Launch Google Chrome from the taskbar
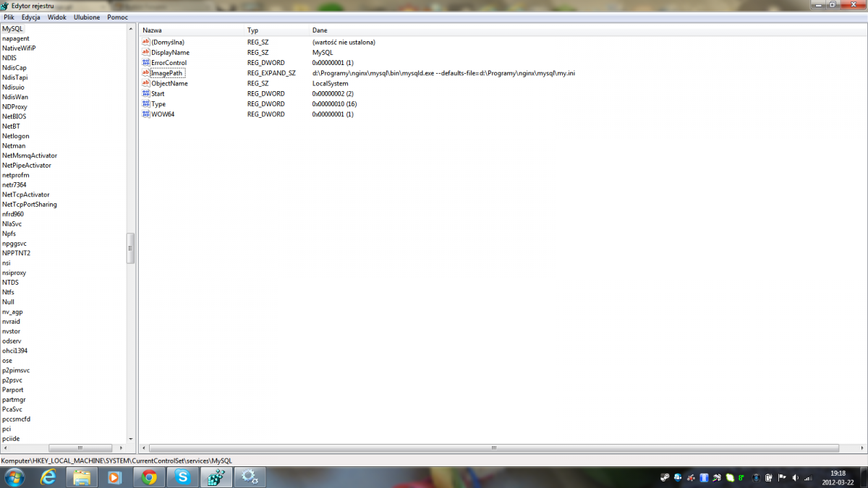Image resolution: width=868 pixels, height=488 pixels. coord(149,477)
